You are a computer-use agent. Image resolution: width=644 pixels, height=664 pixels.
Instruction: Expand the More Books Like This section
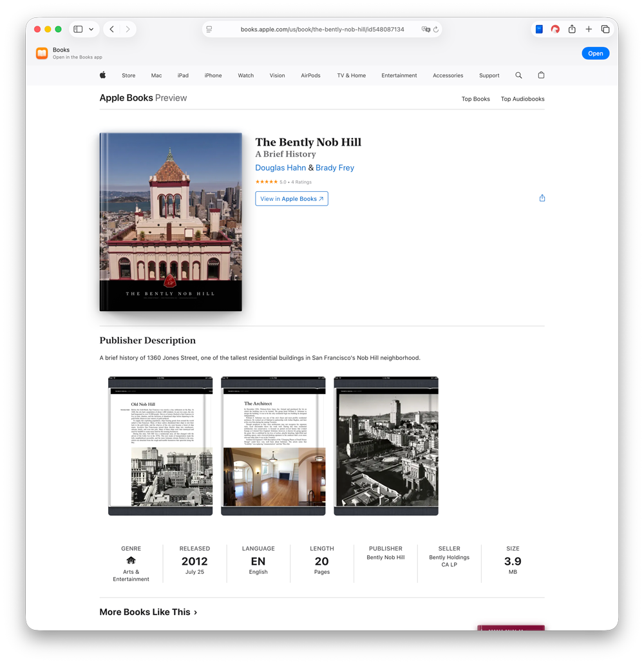[148, 612]
